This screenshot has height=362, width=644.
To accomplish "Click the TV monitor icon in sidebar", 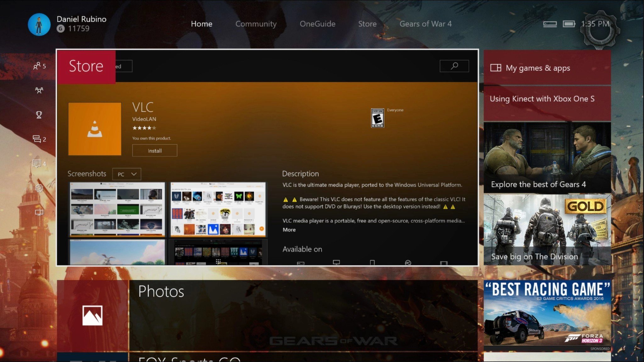I will point(39,213).
